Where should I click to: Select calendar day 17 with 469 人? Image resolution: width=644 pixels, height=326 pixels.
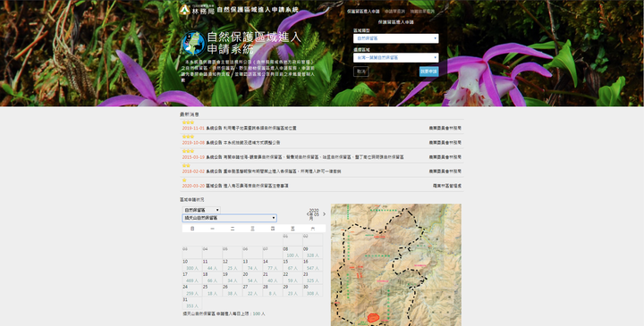[x=191, y=278]
